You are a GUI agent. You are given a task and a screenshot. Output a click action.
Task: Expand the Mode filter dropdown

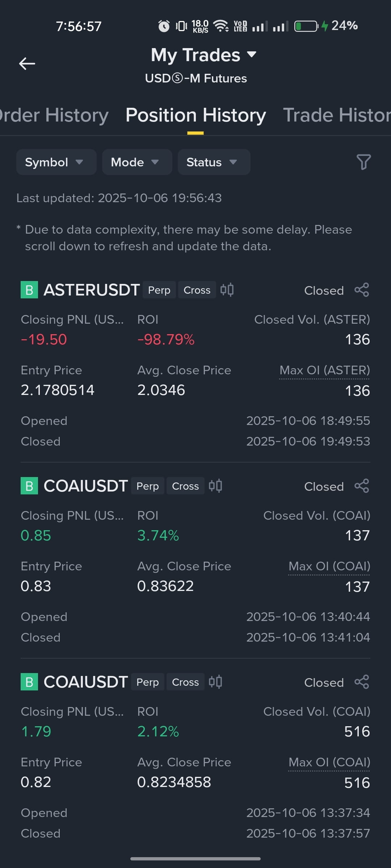(x=137, y=162)
